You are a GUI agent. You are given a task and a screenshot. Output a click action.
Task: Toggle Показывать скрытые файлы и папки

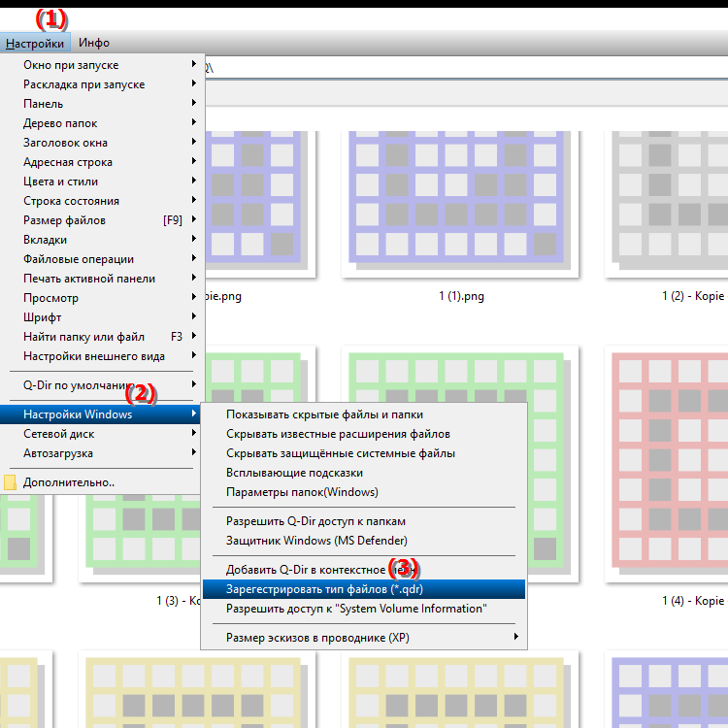click(x=364, y=414)
